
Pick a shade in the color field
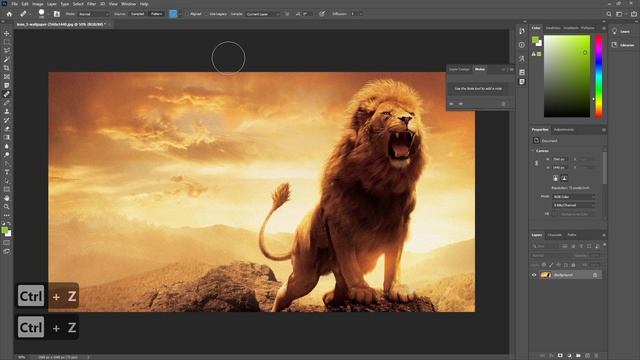click(x=567, y=76)
